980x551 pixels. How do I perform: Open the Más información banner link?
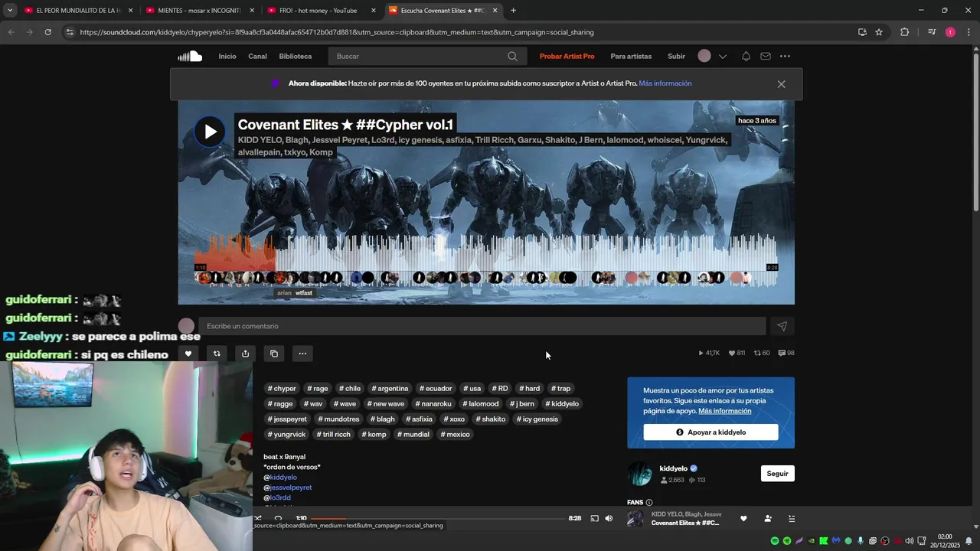[x=665, y=83]
